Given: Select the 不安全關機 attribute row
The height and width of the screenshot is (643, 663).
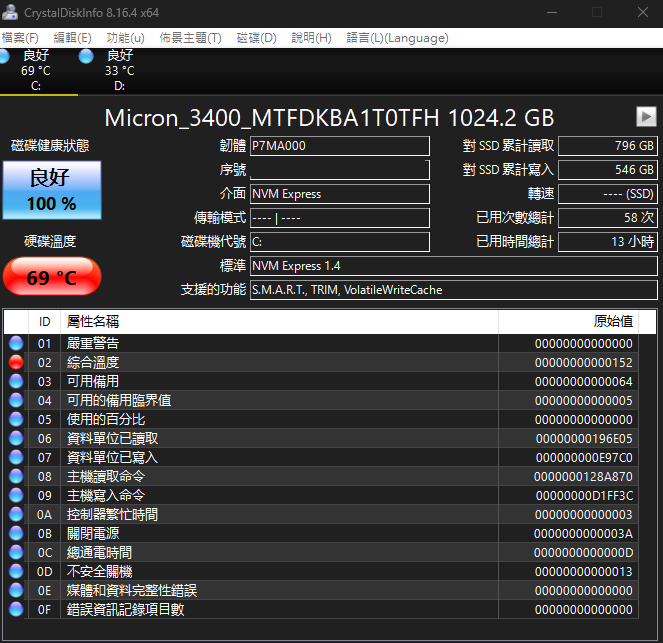Looking at the screenshot, I should tap(321, 572).
